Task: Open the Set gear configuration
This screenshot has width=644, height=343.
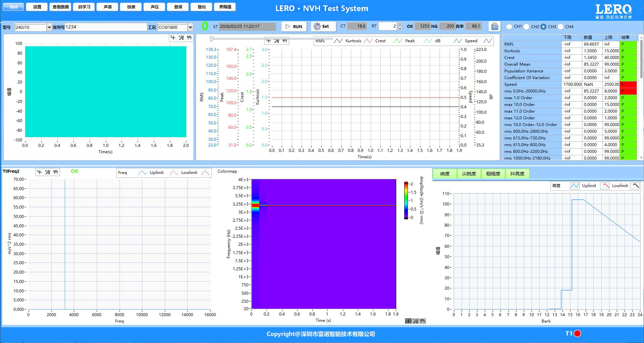Action: [x=323, y=26]
